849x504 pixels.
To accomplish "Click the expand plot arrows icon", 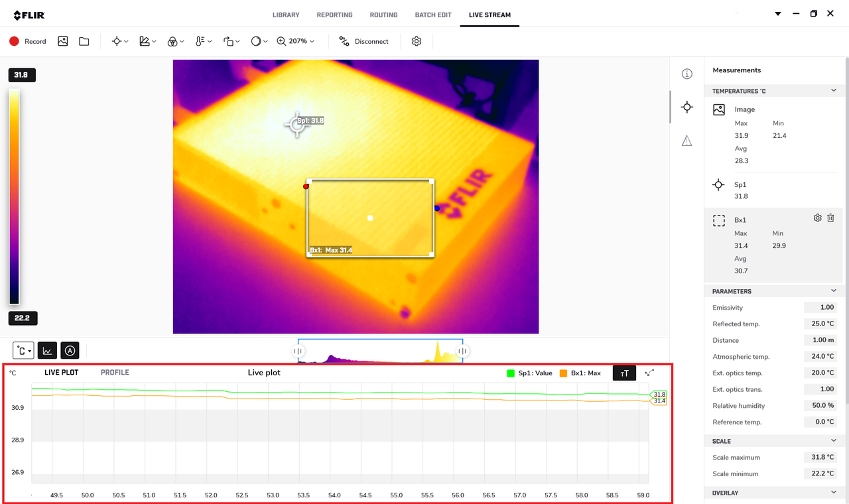I will (649, 373).
